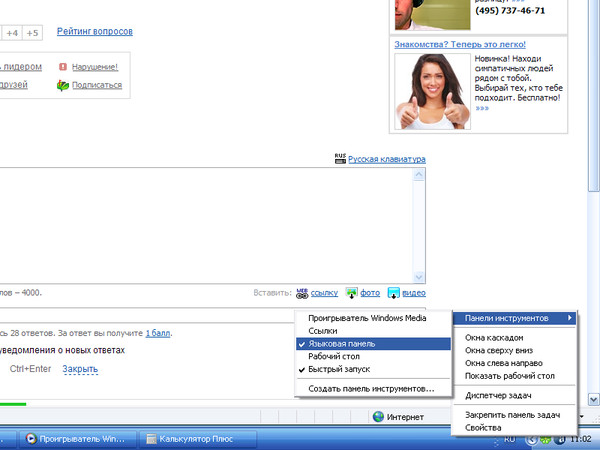This screenshot has width=600, height=450.
Task: Click the video insert icon
Action: [393, 293]
